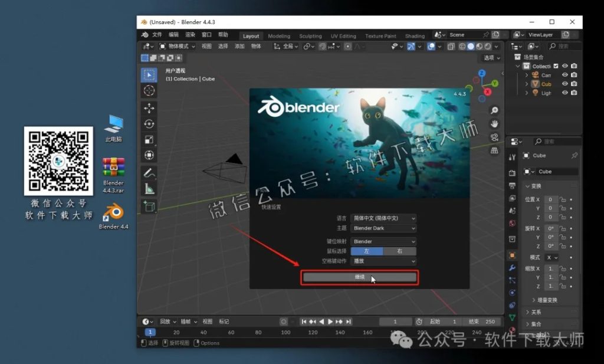Hide the Cube in the outliner
The height and width of the screenshot is (364, 604).
coord(565,84)
